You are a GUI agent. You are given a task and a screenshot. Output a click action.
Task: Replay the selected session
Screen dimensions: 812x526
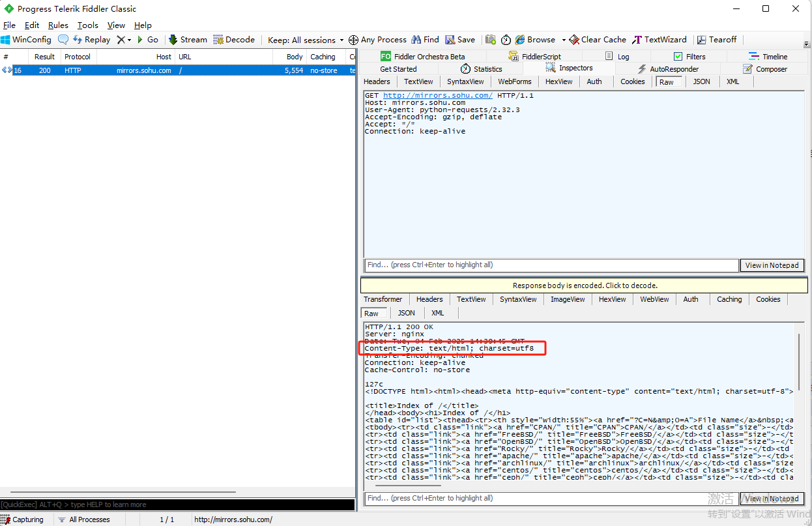tap(92, 40)
